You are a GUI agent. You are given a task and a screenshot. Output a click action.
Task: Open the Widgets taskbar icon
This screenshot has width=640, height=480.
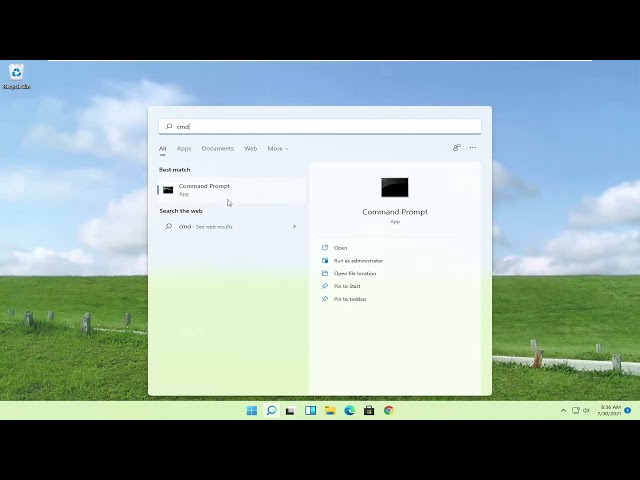310,410
